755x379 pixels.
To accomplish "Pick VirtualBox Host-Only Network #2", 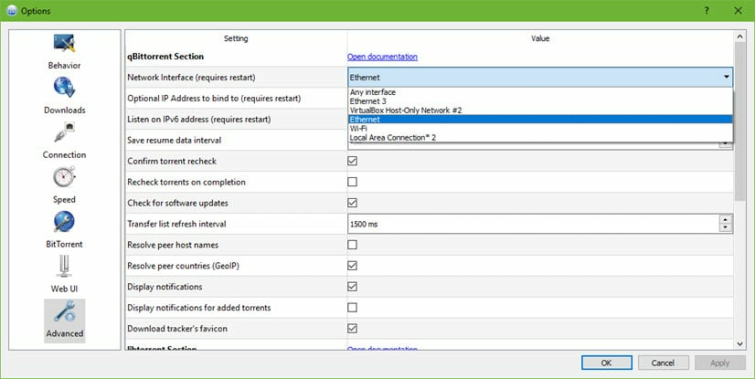I will (x=405, y=110).
